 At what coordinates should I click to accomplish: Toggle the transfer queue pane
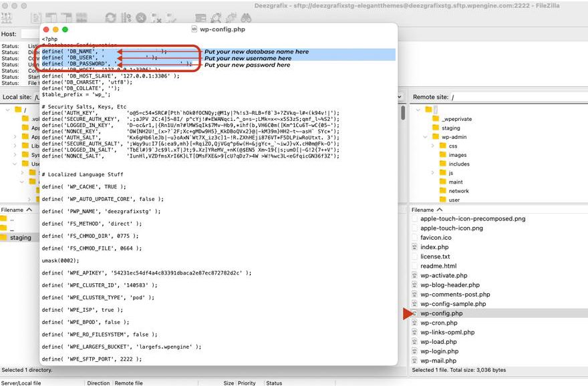(x=81, y=17)
